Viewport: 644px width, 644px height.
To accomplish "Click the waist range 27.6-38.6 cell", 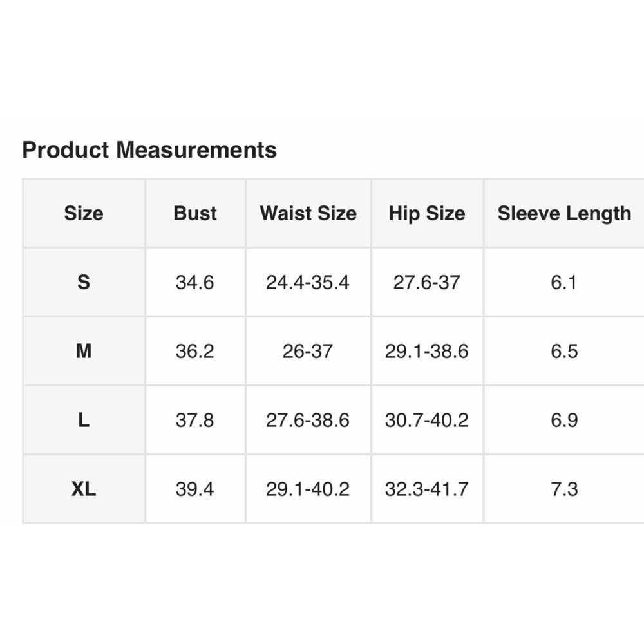I will pyautogui.click(x=308, y=420).
